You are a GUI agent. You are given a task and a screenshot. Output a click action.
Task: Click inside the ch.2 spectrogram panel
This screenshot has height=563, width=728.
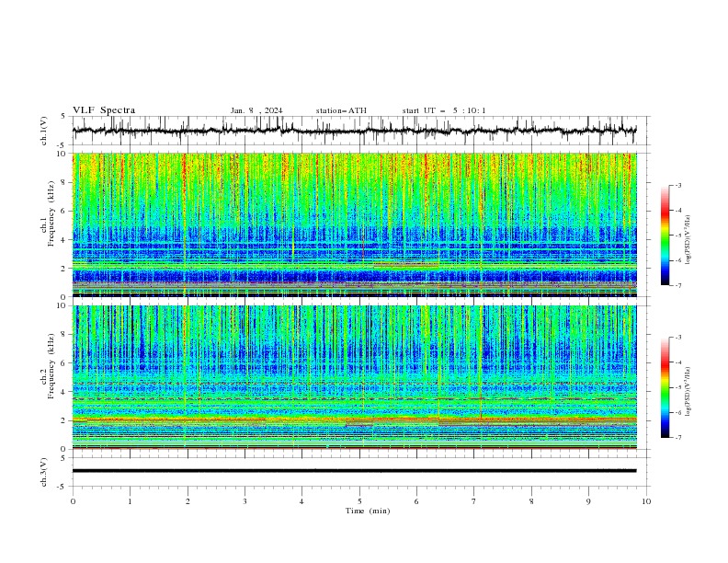pyautogui.click(x=354, y=377)
